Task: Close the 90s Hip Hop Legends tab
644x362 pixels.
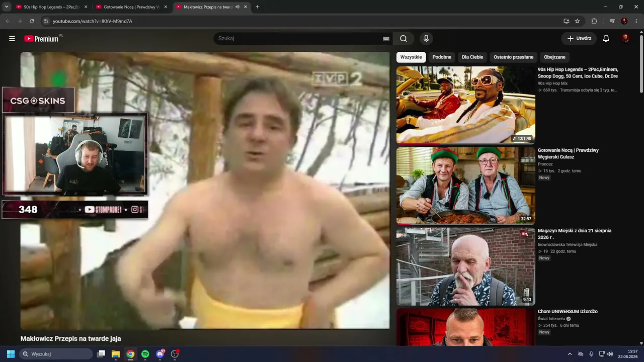Action: click(86, 7)
